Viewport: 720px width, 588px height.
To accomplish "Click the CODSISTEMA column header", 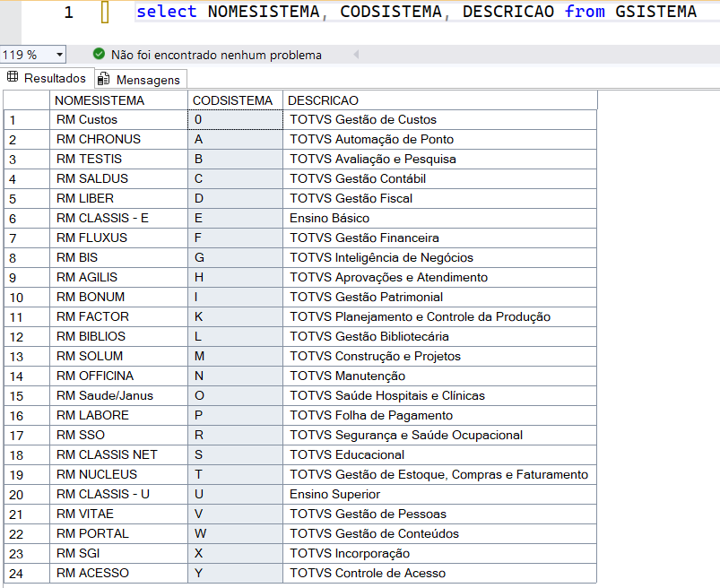I will pos(235,100).
